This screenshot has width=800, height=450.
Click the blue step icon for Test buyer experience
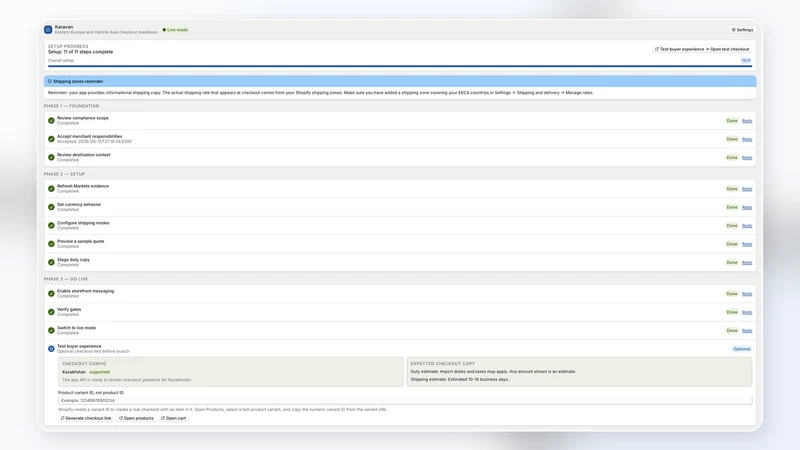pos(51,349)
